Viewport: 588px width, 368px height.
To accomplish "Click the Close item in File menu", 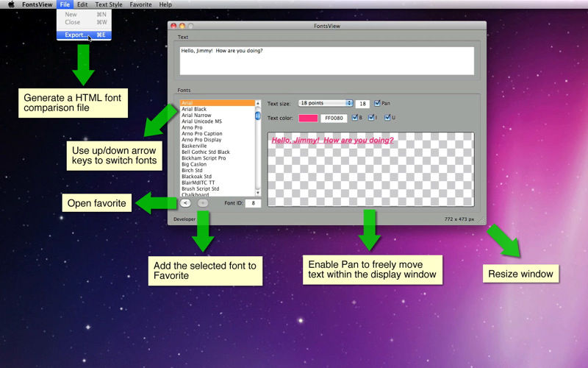I will (84, 22).
